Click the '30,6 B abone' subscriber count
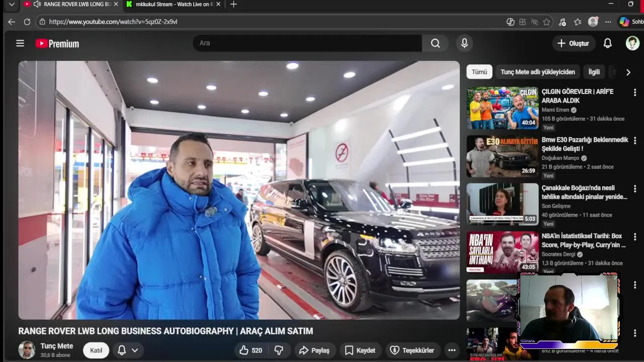Viewport: 644px width, 362px height. tap(55, 355)
